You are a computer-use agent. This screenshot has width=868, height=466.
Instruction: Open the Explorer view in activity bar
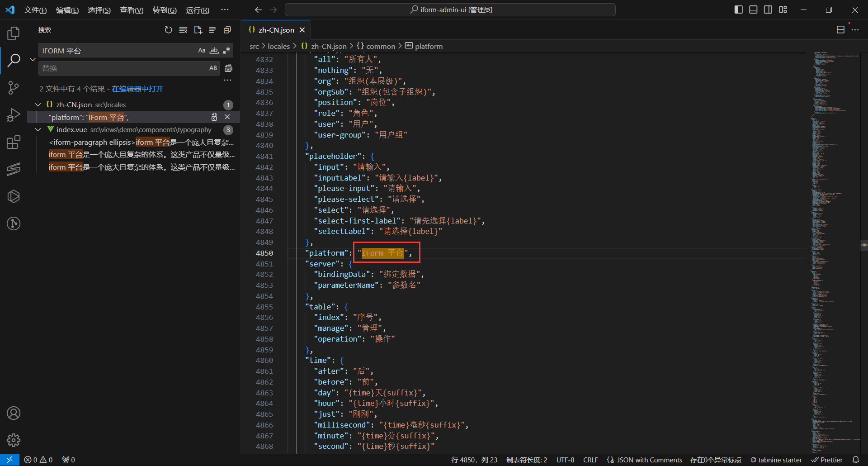pos(14,33)
